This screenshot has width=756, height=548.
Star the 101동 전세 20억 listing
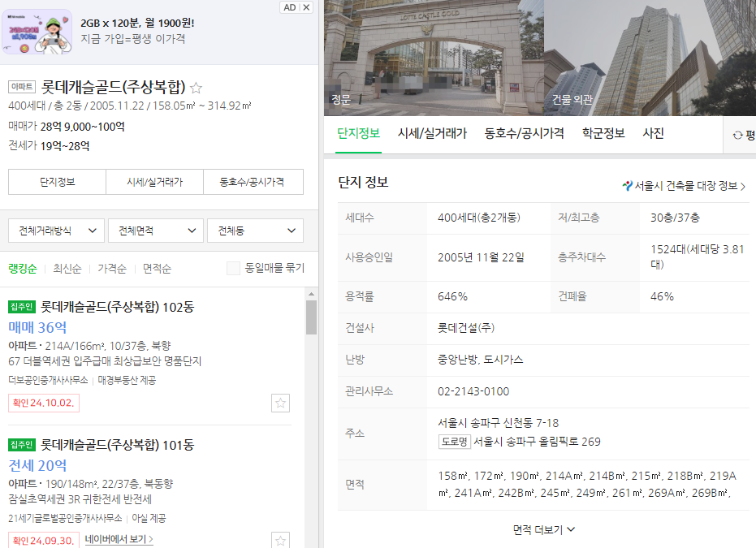pos(281,541)
